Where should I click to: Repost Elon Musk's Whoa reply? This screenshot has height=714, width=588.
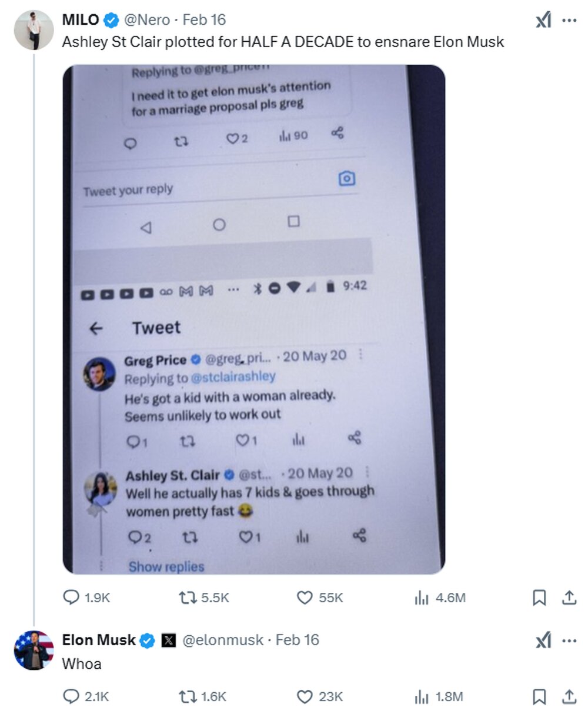coord(186,697)
